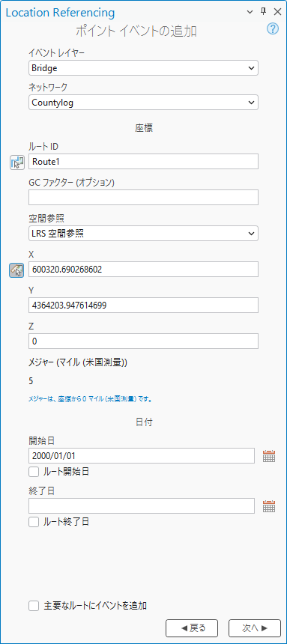Screen dimensions: 287x644
Task: Open the end date calendar picker
Action: [x=268, y=506]
